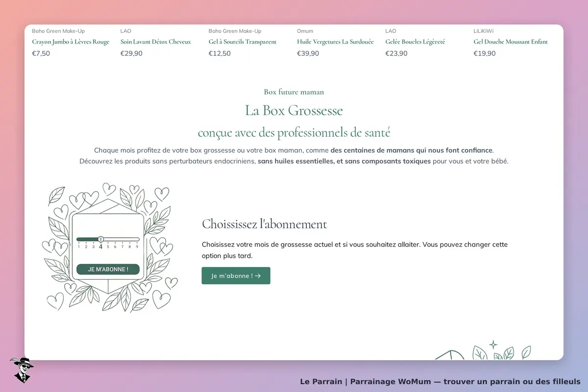The image size is (588, 392).
Task: Click the LAO label above Soin Lavant Détox
Action: (126, 31)
